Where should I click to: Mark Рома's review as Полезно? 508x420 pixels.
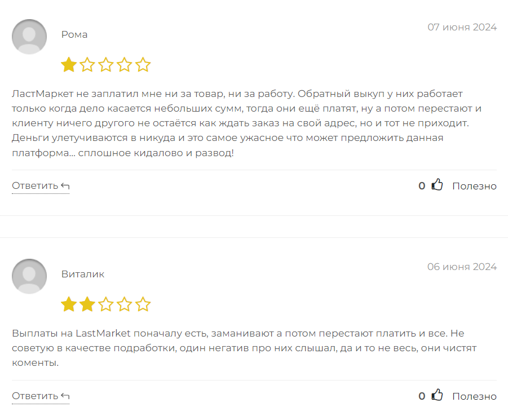click(474, 186)
